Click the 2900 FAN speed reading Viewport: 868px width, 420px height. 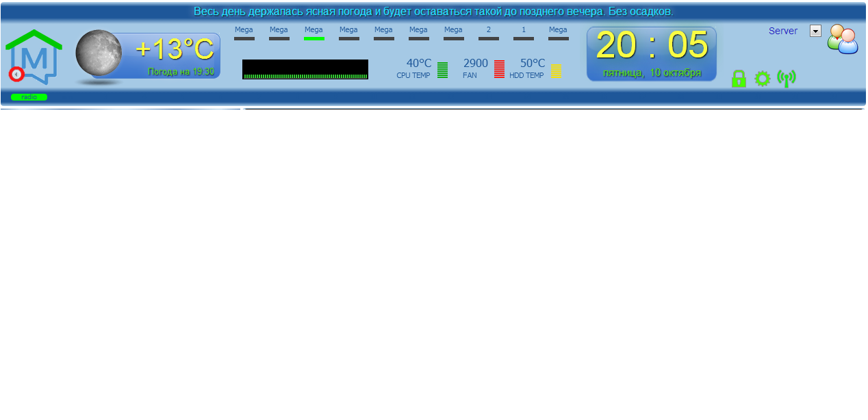476,64
